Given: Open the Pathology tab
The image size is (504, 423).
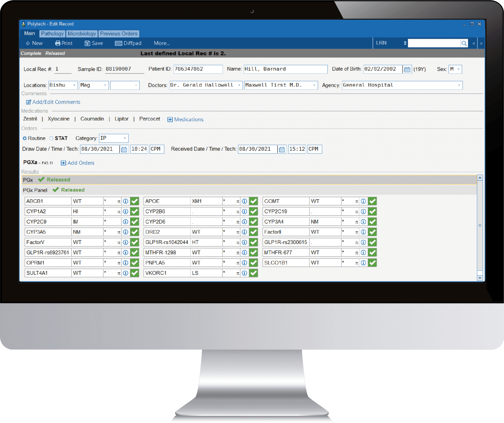Looking at the screenshot, I should coord(52,33).
